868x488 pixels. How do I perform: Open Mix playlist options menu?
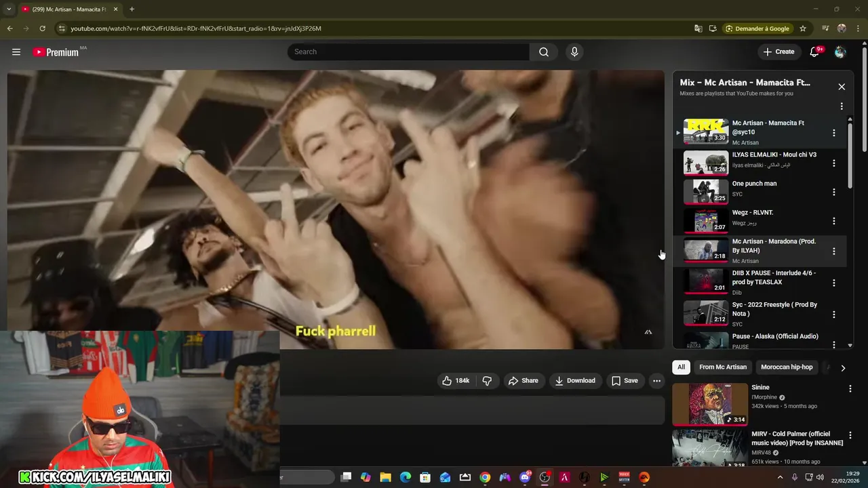tap(842, 106)
